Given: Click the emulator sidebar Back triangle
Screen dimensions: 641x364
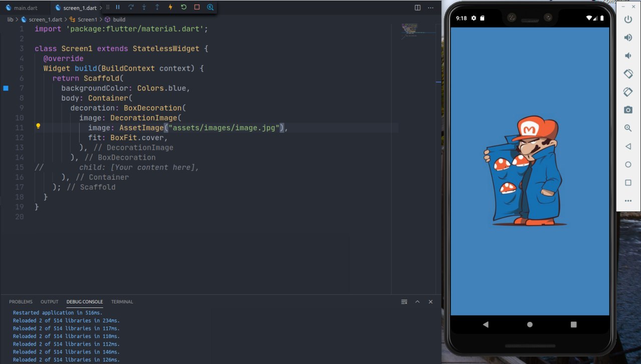Looking at the screenshot, I should click(x=628, y=147).
